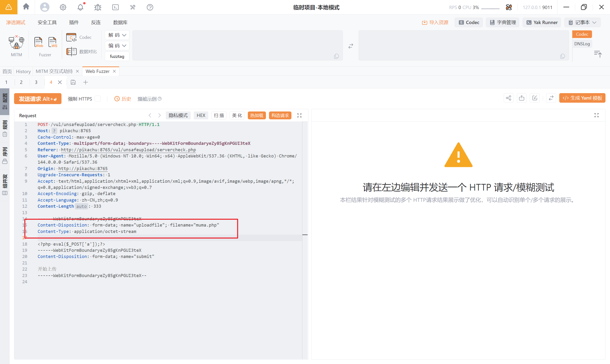Open the brute-force example link
610x364 pixels.
coord(147,99)
